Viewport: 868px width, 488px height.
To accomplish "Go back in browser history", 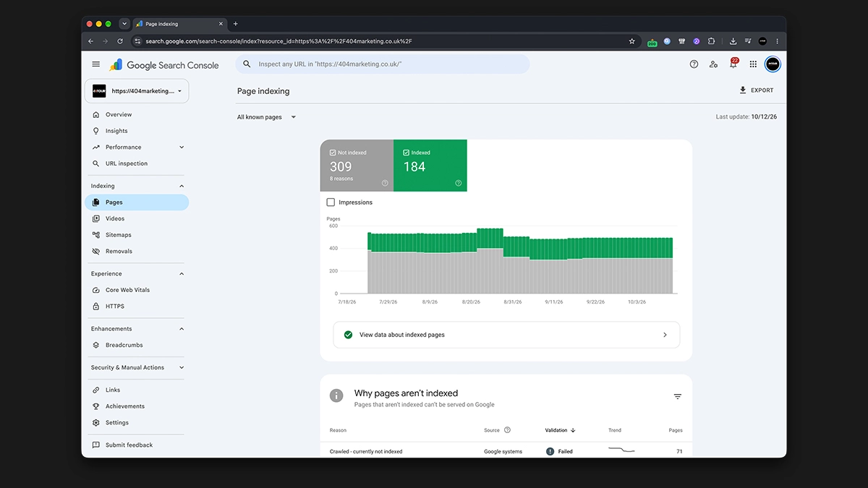I will click(x=90, y=41).
